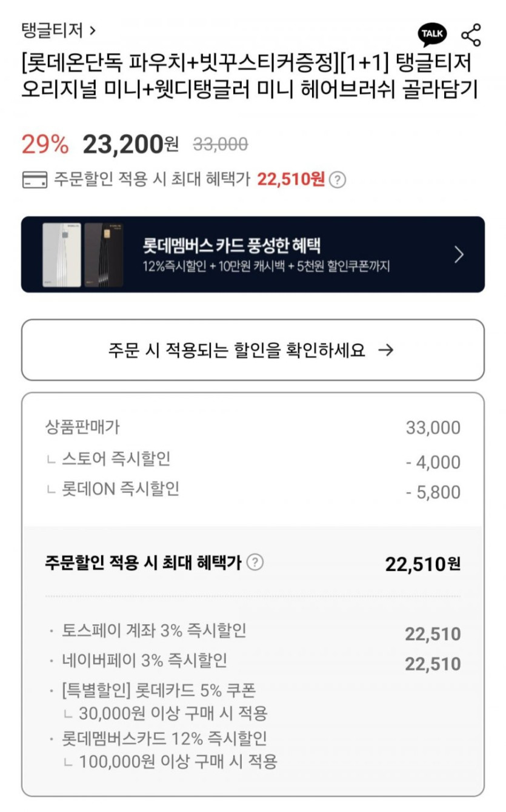Tap the white Lotte card image
Image resolution: width=506 pixels, height=812 pixels.
61,254
